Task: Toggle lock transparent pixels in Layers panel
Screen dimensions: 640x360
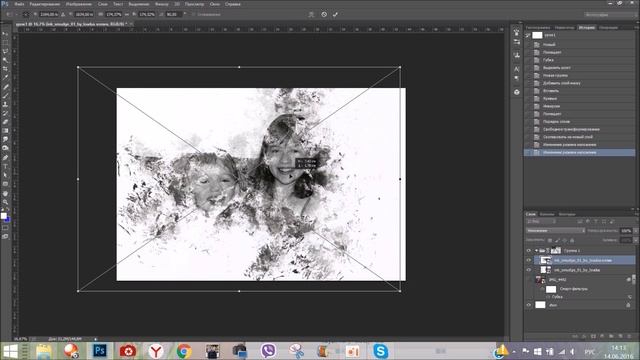Action: 550,240
